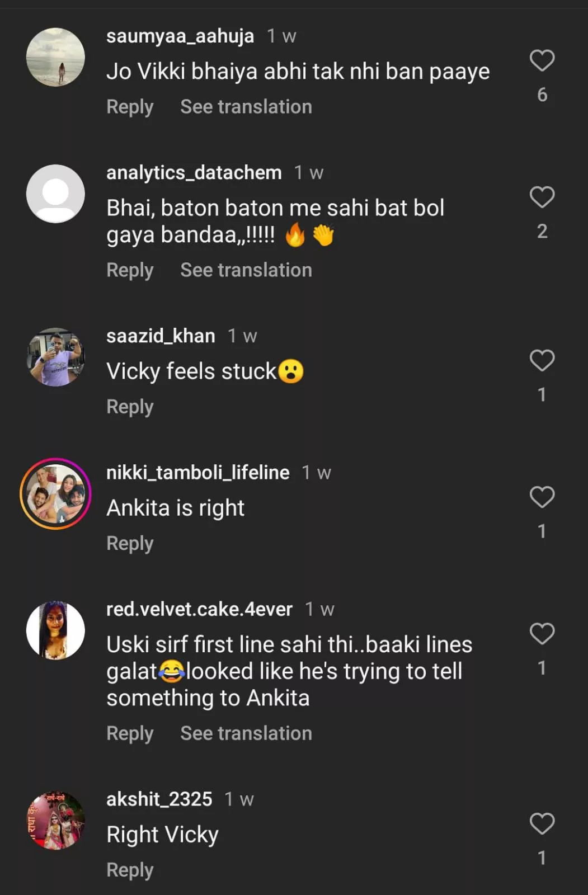Reply to the 'Vicky feels stuck' comment
The height and width of the screenshot is (895, 588).
point(130,407)
